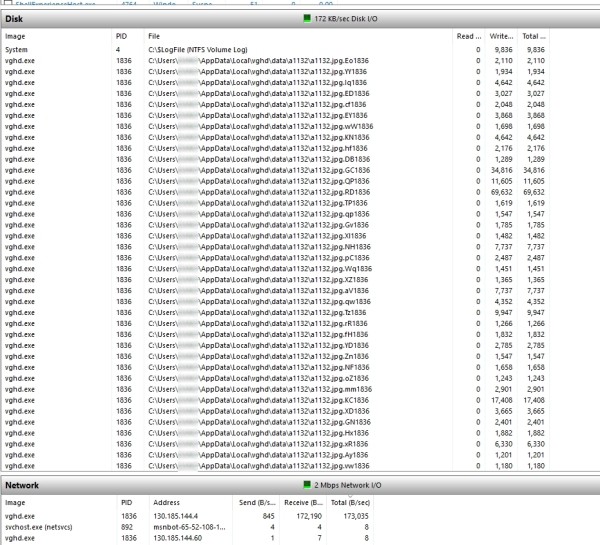Sort Network table by Send column

click(257, 503)
